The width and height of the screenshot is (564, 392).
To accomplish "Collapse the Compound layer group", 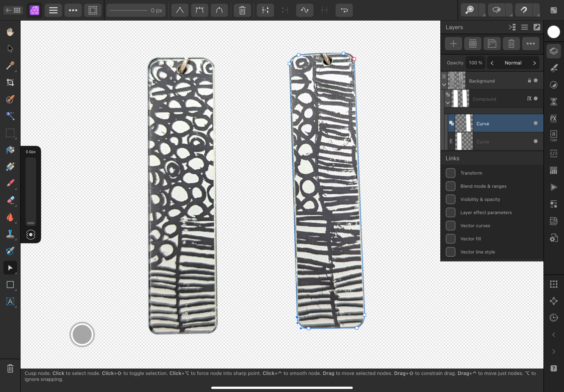I will pyautogui.click(x=447, y=103).
